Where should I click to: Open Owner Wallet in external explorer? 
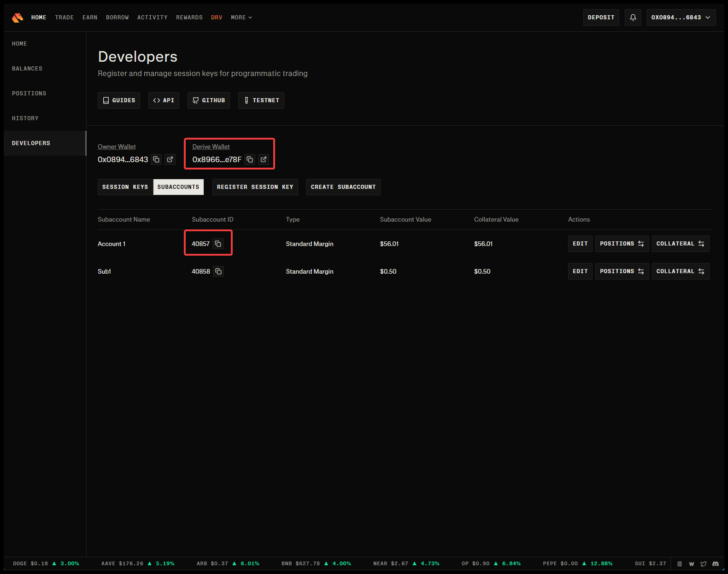tap(170, 159)
